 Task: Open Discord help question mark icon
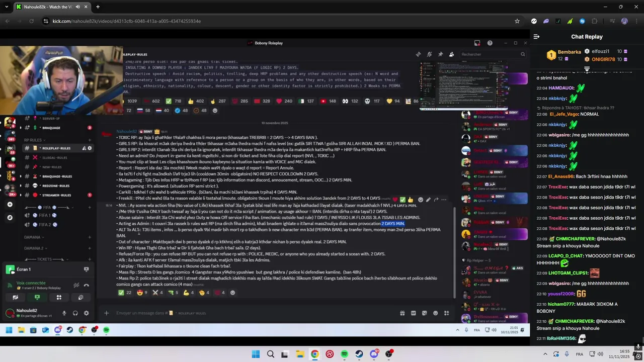click(x=490, y=43)
